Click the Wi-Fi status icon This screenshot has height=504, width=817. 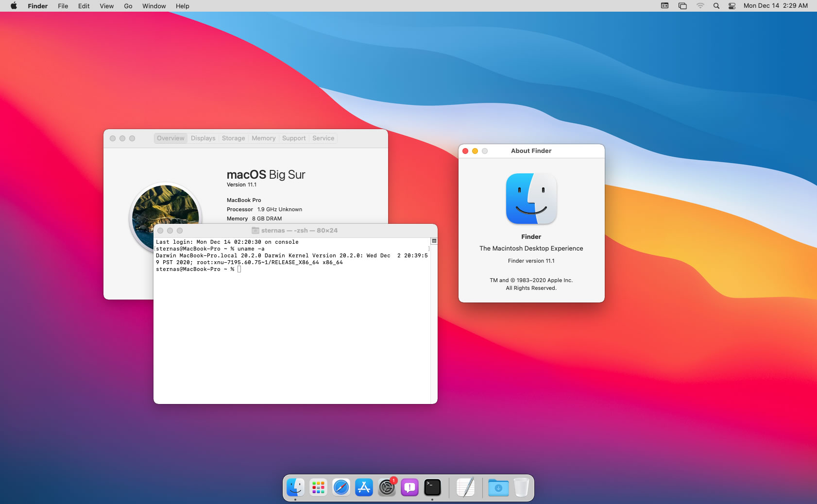pos(700,6)
